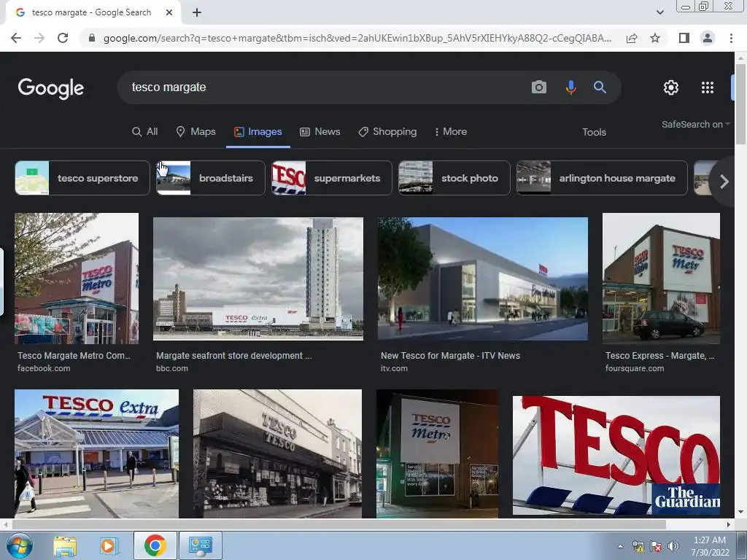Filter by supermarkets chip

coord(332,178)
